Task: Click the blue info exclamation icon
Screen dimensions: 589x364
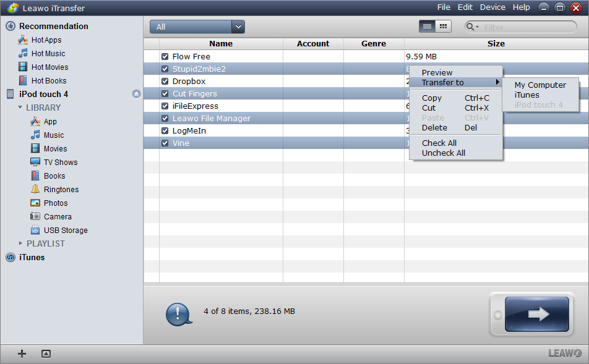Action: 178,314
